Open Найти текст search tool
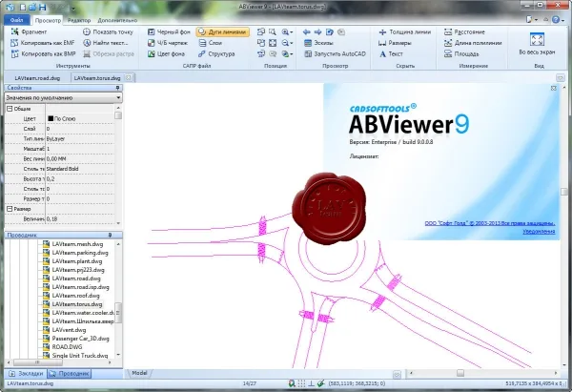The image size is (572, 392). [106, 43]
